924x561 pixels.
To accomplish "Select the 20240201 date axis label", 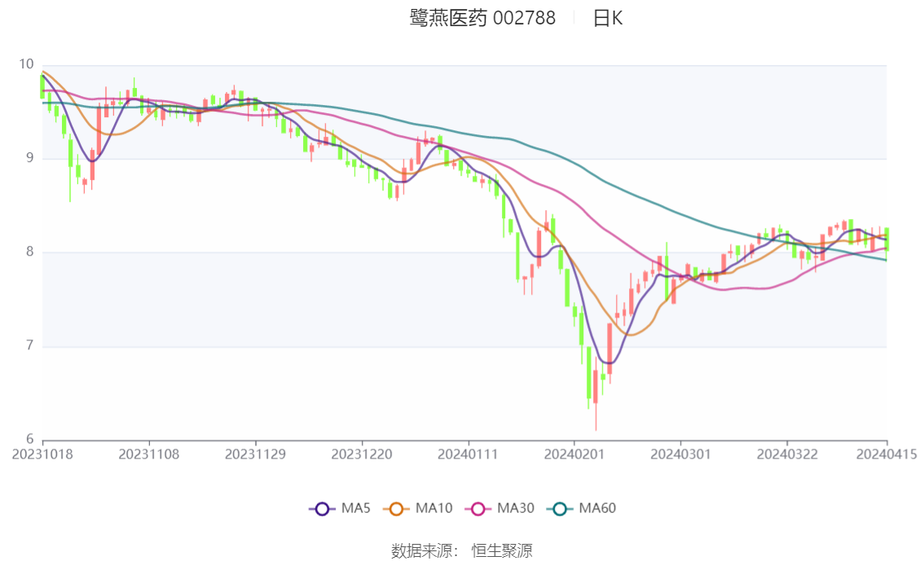I will [574, 454].
